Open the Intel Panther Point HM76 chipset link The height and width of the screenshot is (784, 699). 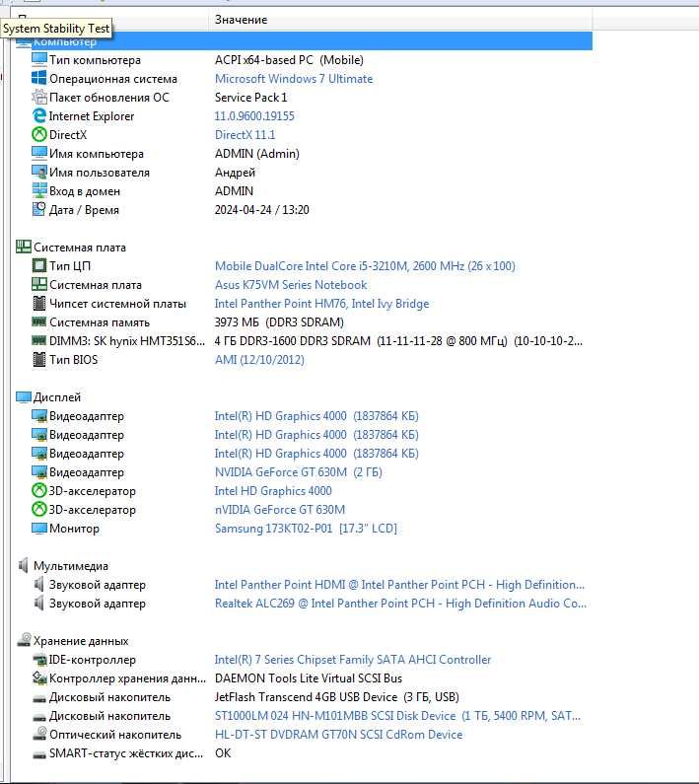(x=322, y=304)
